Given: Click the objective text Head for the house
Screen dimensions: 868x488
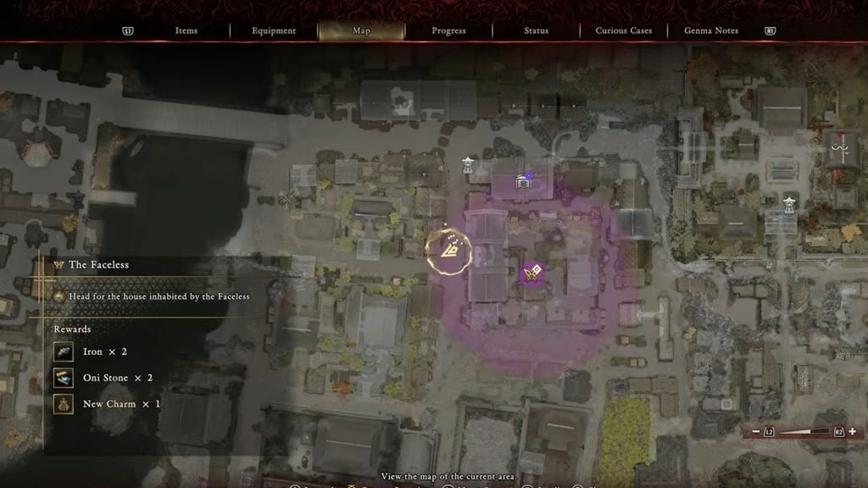Looking at the screenshot, I should 159,297.
